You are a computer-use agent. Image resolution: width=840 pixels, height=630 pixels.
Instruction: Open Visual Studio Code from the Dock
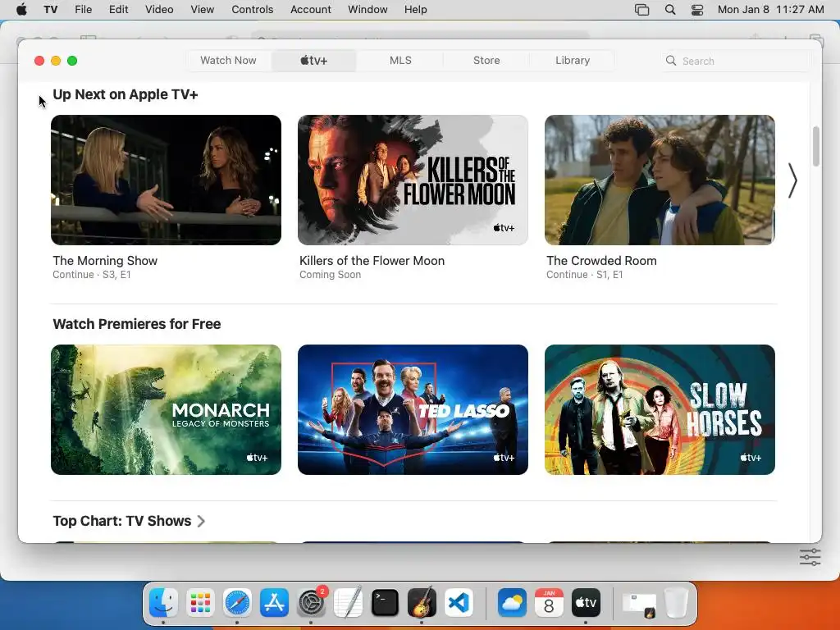pyautogui.click(x=459, y=603)
